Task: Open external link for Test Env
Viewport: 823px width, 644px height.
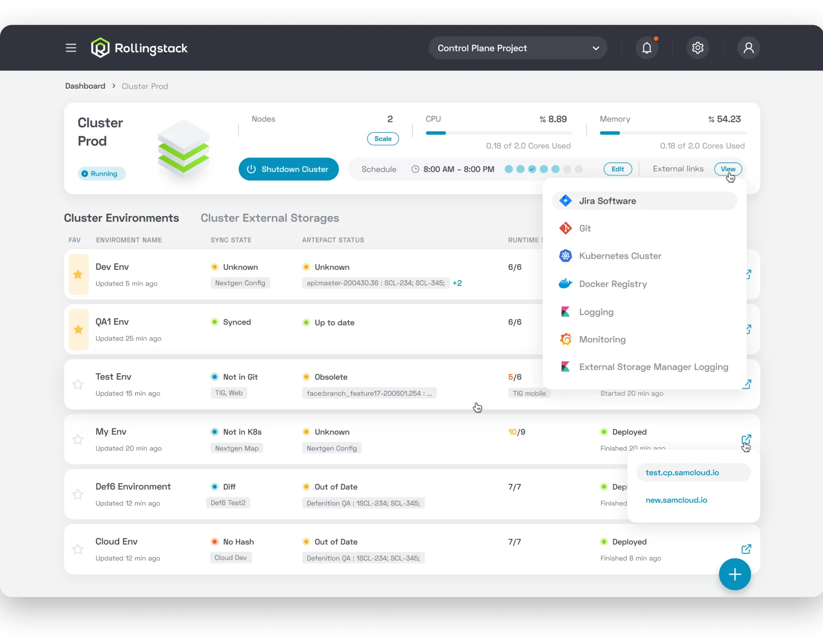Action: click(747, 384)
